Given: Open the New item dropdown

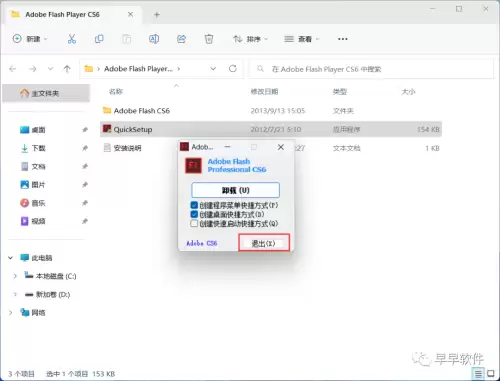Looking at the screenshot, I should 30,39.
